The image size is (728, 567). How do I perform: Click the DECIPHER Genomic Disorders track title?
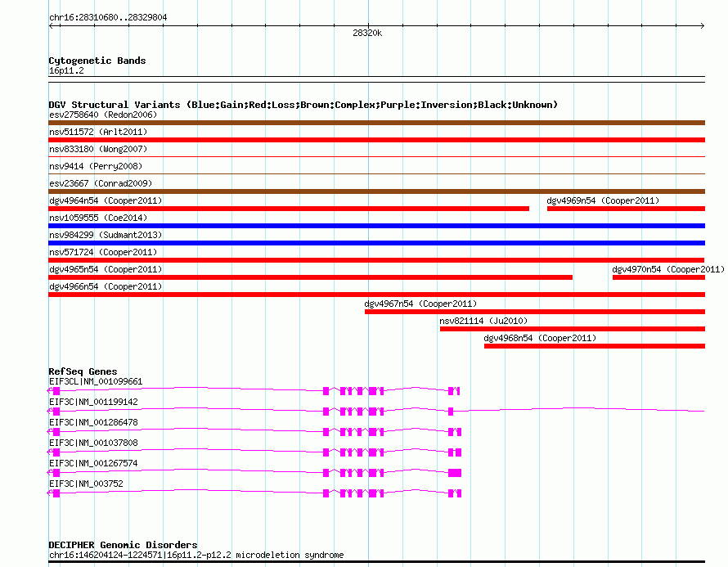pyautogui.click(x=123, y=545)
